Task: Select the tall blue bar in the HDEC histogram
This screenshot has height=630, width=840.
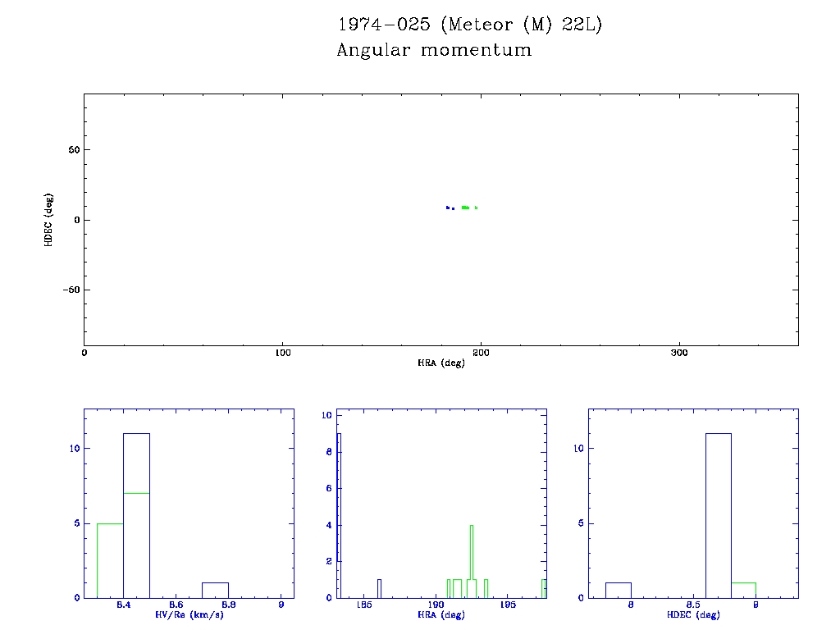Action: 718,515
